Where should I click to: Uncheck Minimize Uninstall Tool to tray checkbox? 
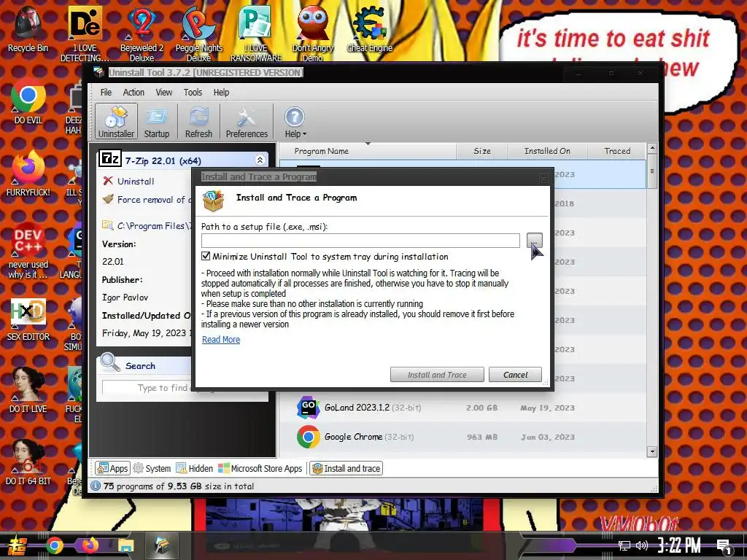(x=206, y=256)
